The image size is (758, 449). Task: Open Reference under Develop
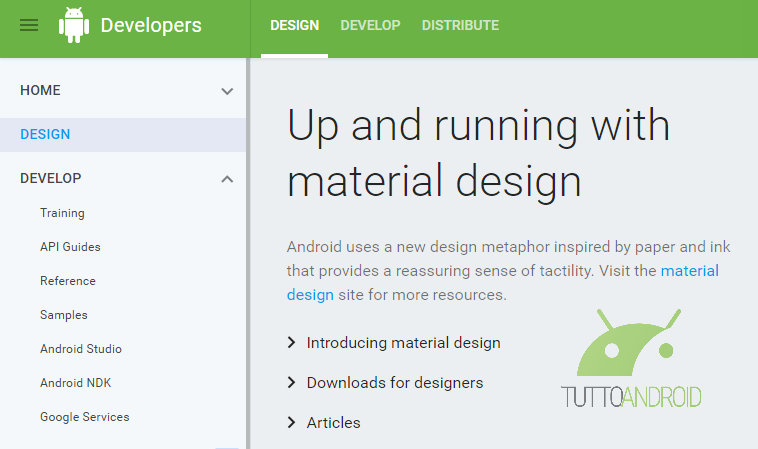68,281
